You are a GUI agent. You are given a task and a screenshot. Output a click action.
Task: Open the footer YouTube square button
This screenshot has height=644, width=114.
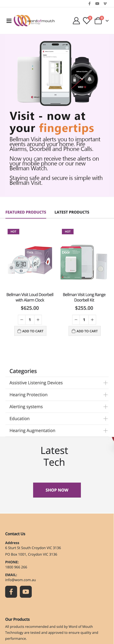pos(26,591)
